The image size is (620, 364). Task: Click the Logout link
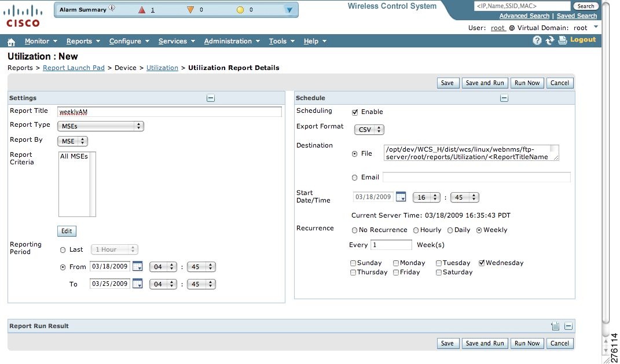click(583, 39)
